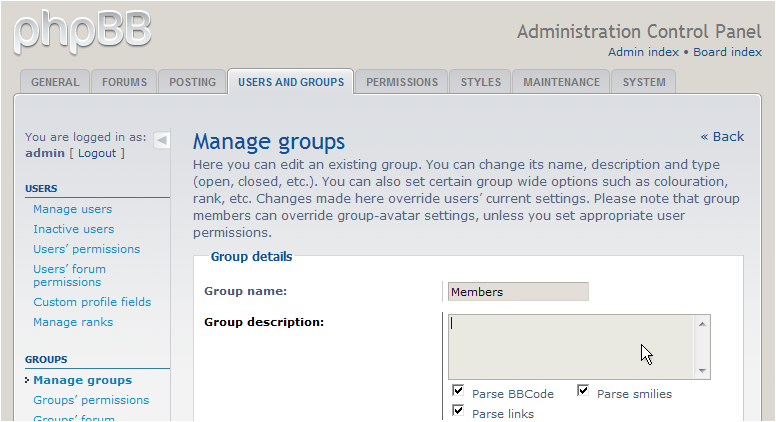The image size is (776, 422).
Task: Open the Forums tab
Action: (124, 82)
